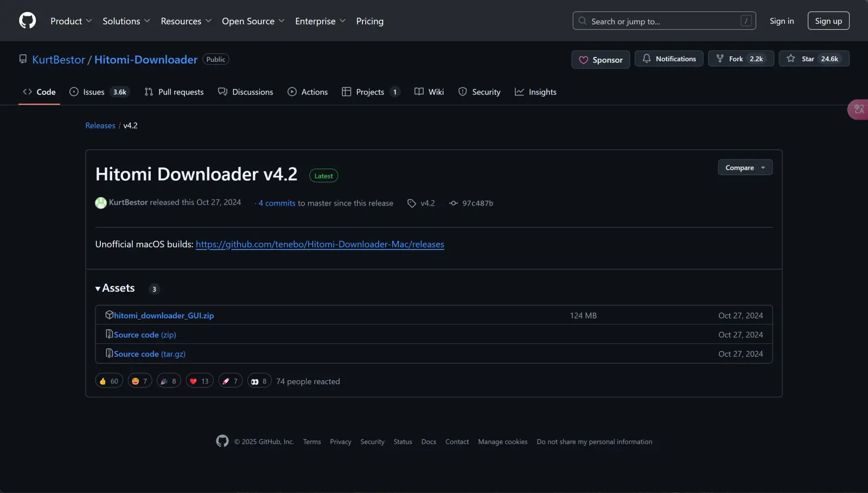Open the unofficial macOS builds URL
The width and height of the screenshot is (868, 493).
[320, 244]
